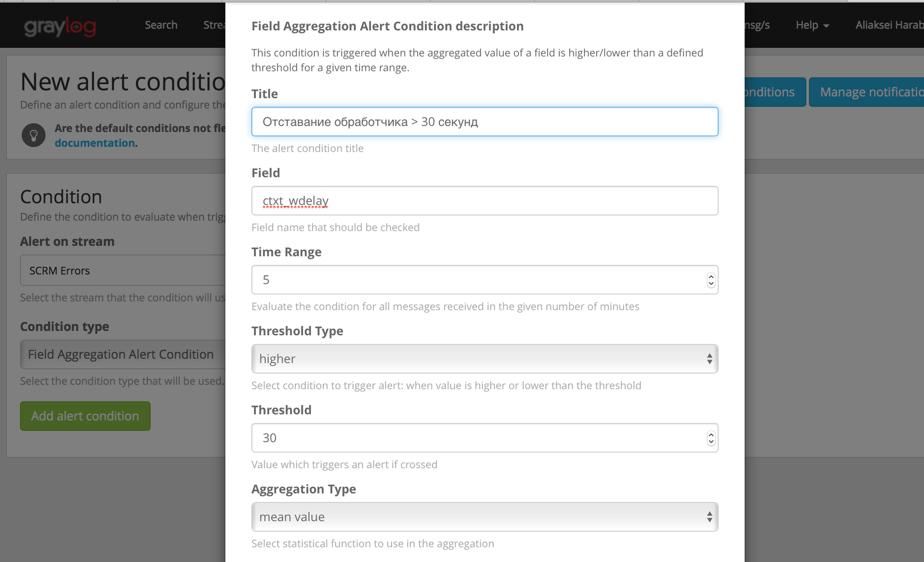Screen dimensions: 924x562
Task: Click the Graylog logo
Action: (60, 26)
